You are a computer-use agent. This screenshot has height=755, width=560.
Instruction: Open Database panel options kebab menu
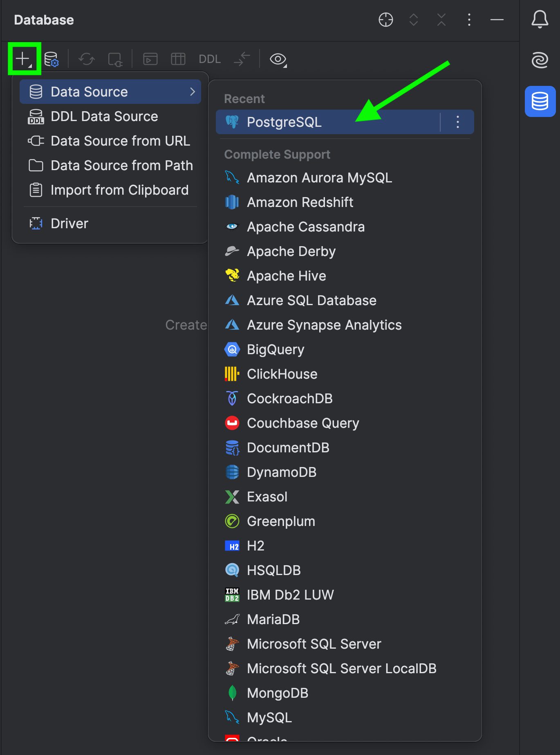click(x=469, y=20)
